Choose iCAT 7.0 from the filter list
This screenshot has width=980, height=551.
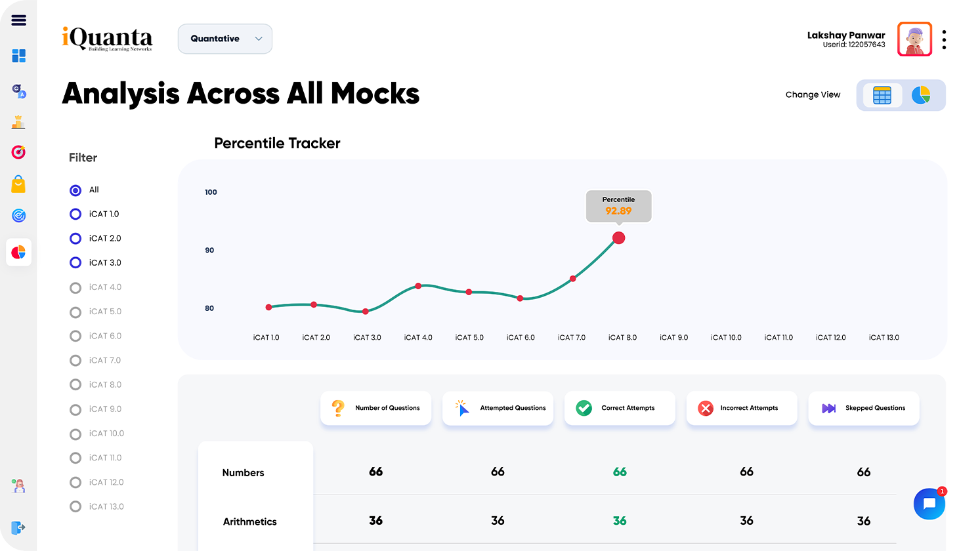[75, 360]
